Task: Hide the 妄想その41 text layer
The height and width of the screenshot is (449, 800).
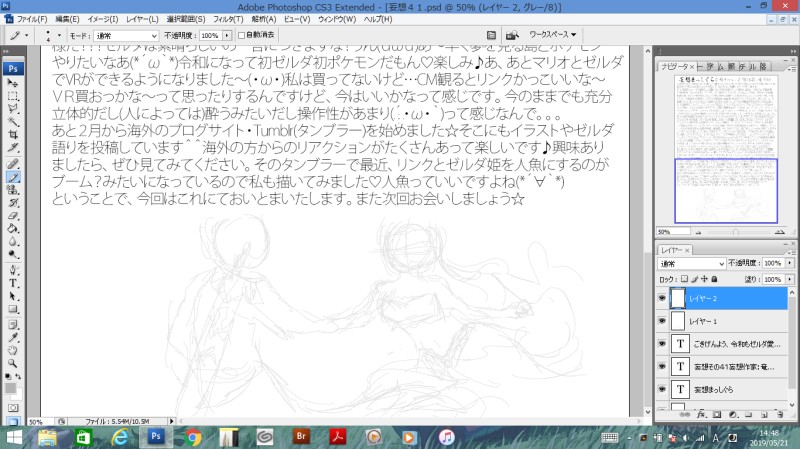Action: 662,366
